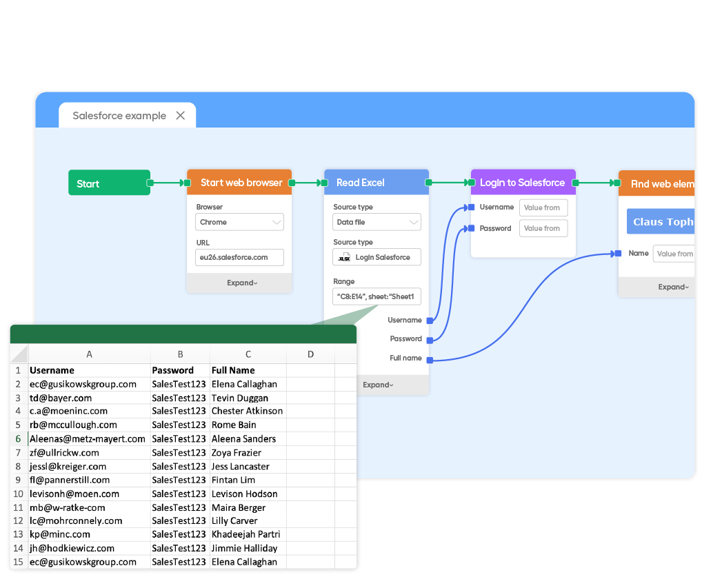Click cell td@bayer.com
The image size is (702, 588).
[x=89, y=398]
